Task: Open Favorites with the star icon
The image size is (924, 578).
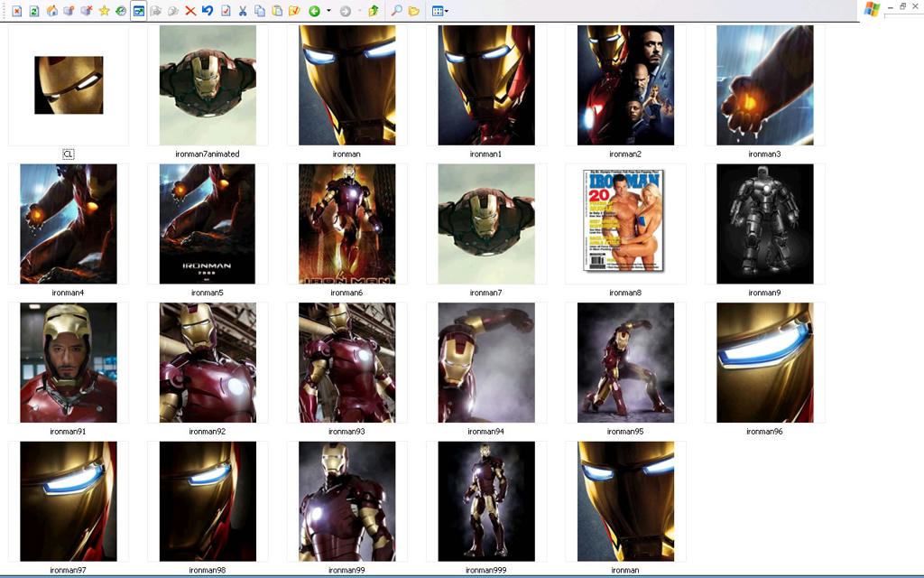Action: (x=104, y=11)
